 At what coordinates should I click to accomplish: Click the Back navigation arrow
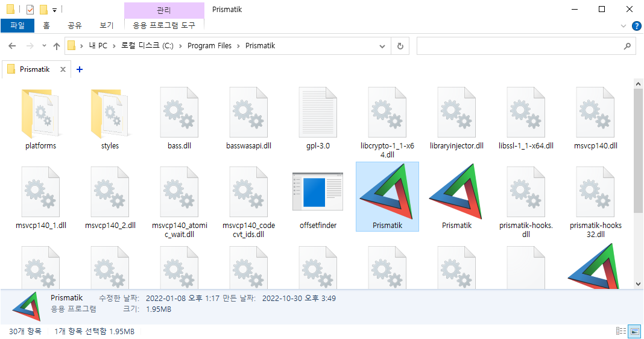12,46
